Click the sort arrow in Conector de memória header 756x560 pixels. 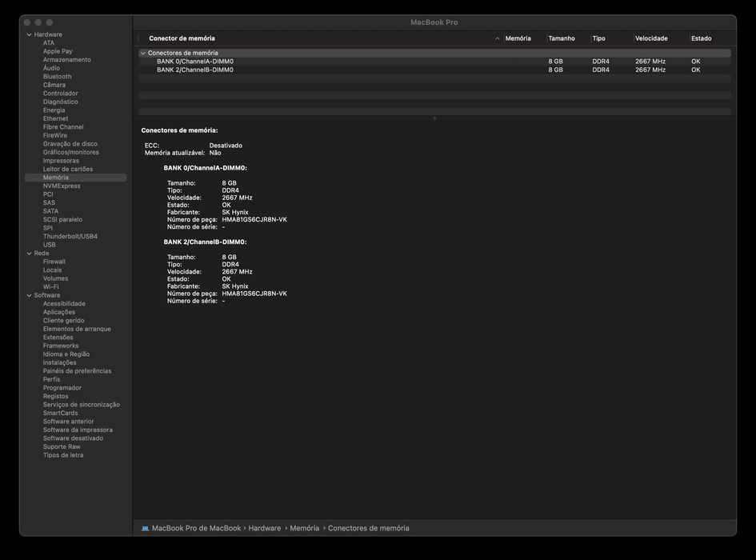497,38
